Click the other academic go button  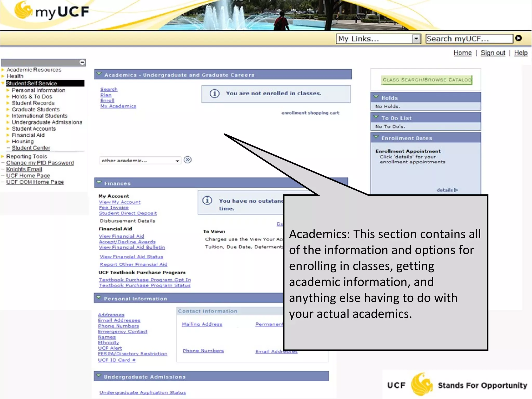pos(188,160)
